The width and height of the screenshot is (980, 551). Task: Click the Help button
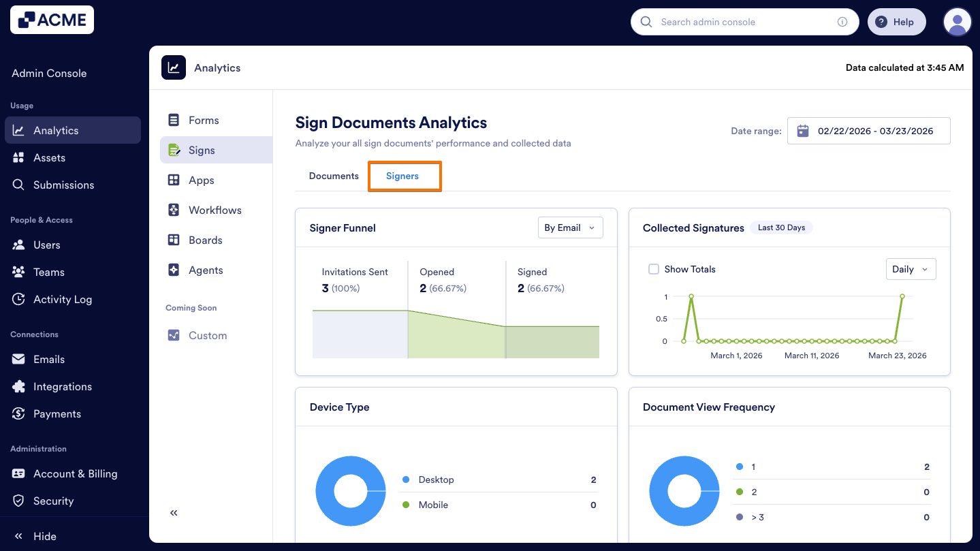point(896,21)
